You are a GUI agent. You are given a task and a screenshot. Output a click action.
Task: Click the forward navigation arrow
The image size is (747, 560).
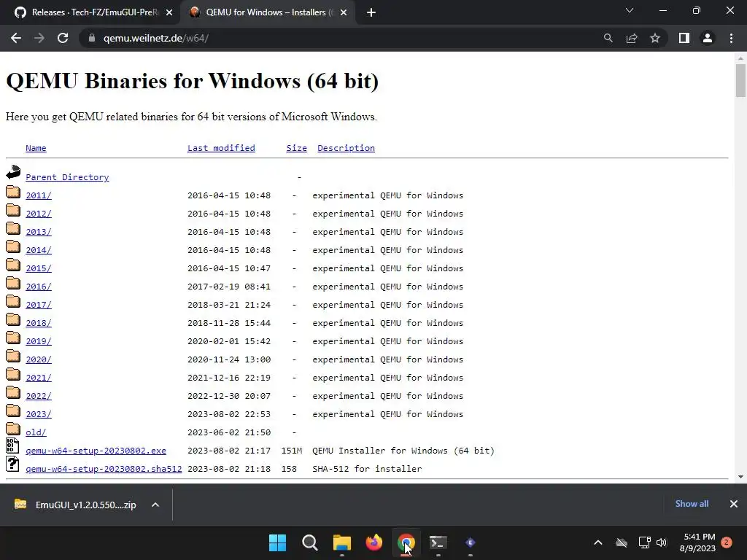(39, 38)
